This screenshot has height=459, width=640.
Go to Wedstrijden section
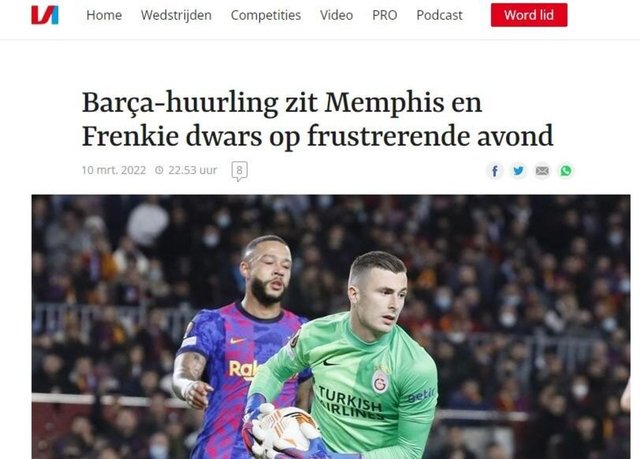pyautogui.click(x=176, y=15)
